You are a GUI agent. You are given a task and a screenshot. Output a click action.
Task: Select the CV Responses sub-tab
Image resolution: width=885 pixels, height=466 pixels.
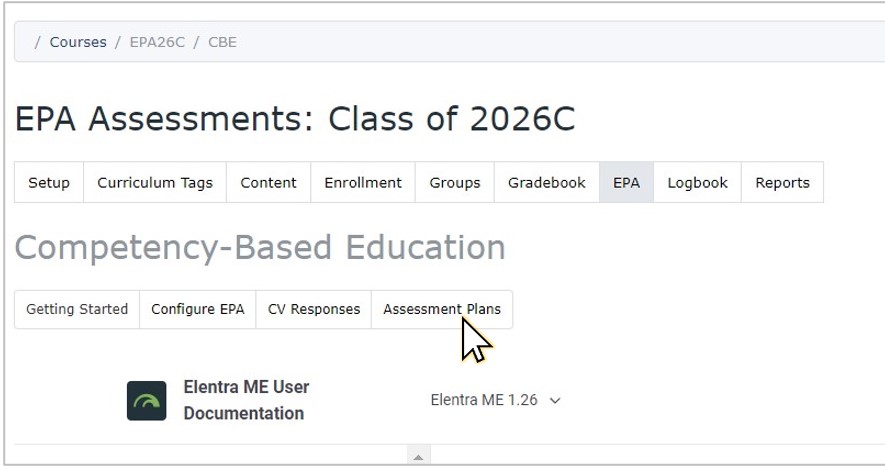pyautogui.click(x=314, y=309)
